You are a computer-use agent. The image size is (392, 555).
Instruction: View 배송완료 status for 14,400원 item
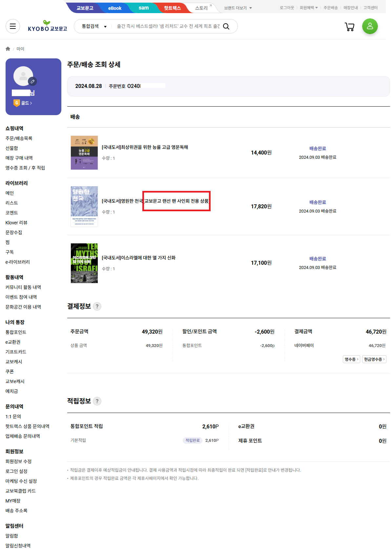point(318,148)
